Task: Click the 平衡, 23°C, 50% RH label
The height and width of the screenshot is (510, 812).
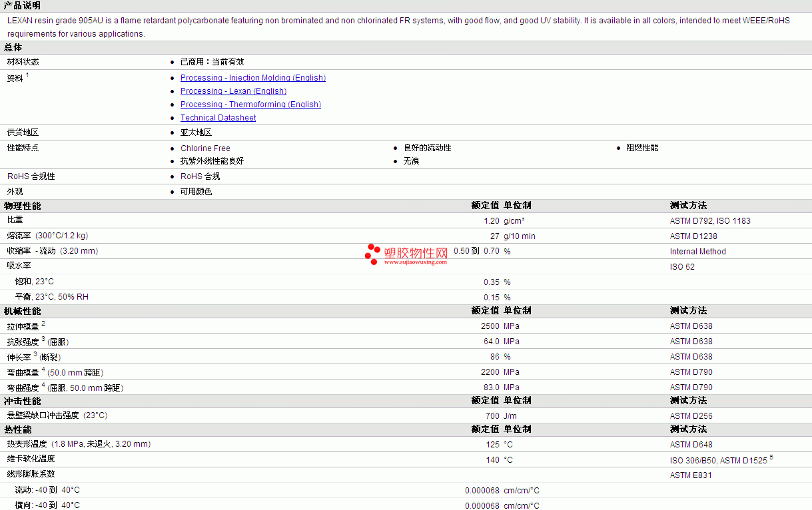Action: coord(52,297)
